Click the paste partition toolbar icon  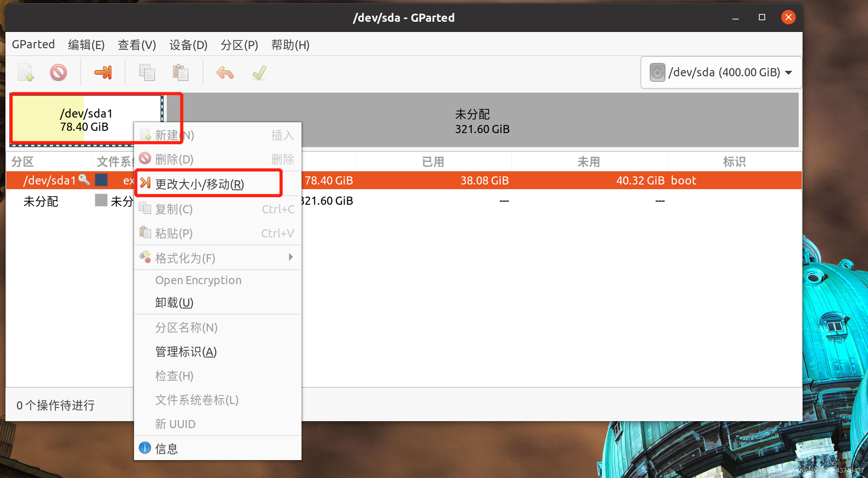tap(180, 72)
